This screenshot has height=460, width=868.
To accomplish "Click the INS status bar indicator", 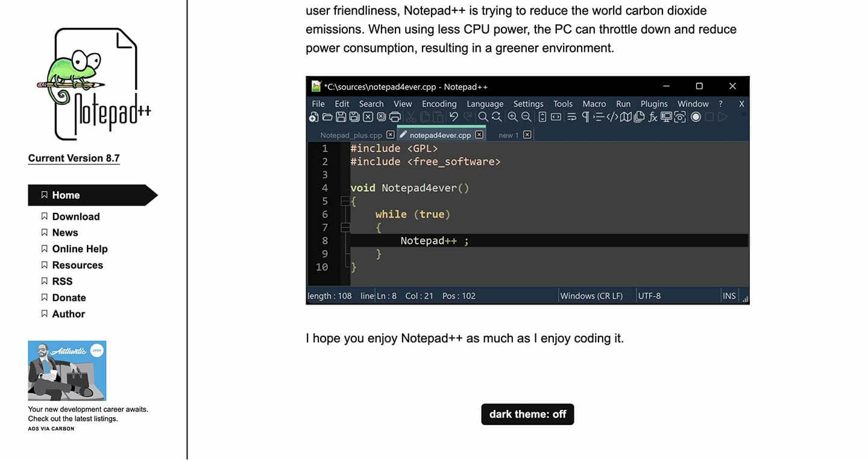I will coord(729,296).
